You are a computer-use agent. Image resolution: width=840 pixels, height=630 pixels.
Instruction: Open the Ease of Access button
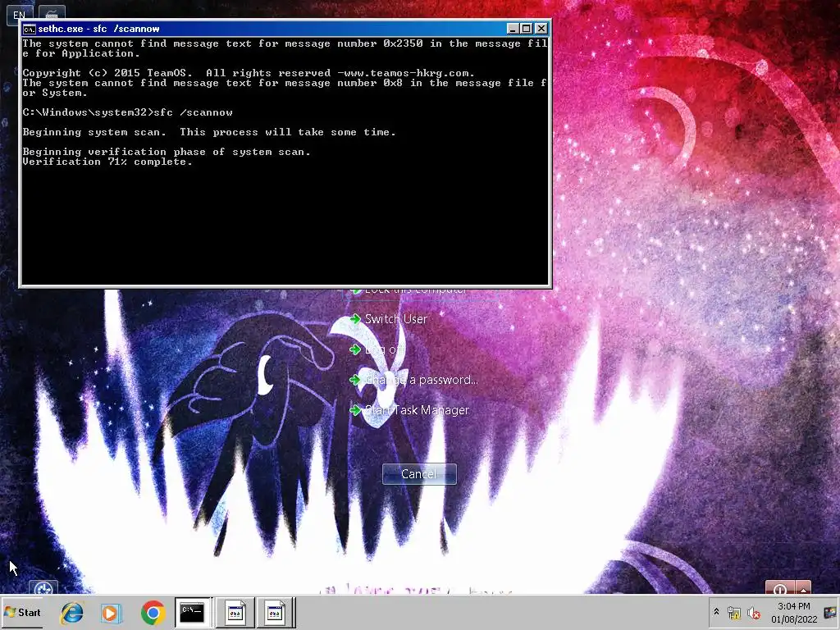(x=43, y=588)
